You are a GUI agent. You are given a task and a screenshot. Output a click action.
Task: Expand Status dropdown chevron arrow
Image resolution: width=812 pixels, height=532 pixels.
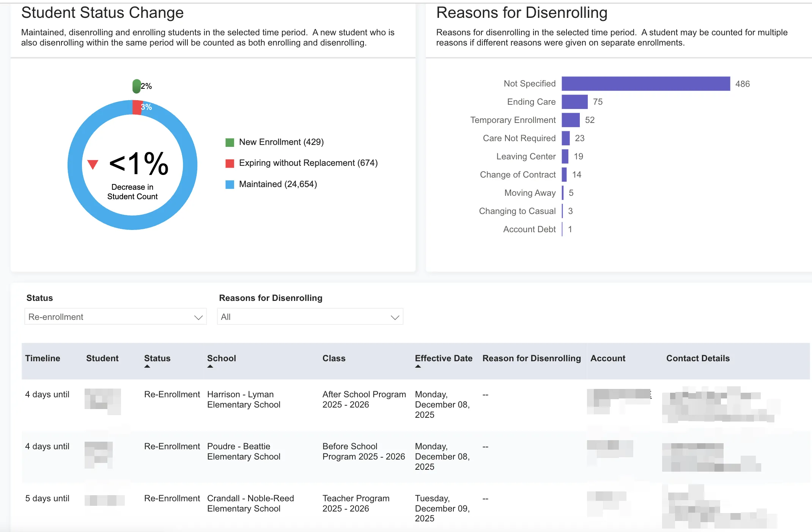click(x=198, y=317)
